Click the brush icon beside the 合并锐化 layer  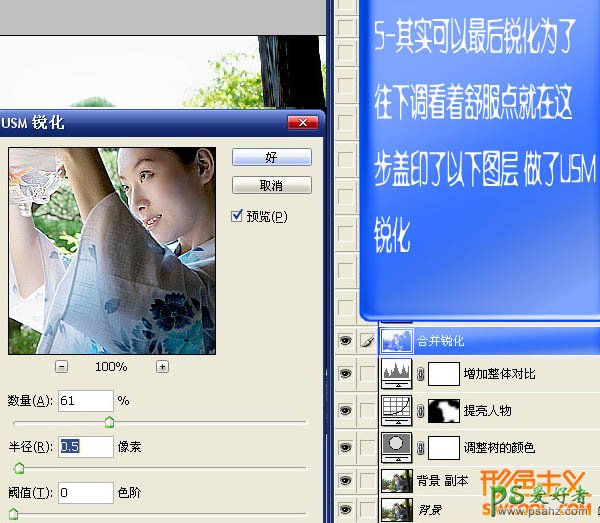pos(366,341)
